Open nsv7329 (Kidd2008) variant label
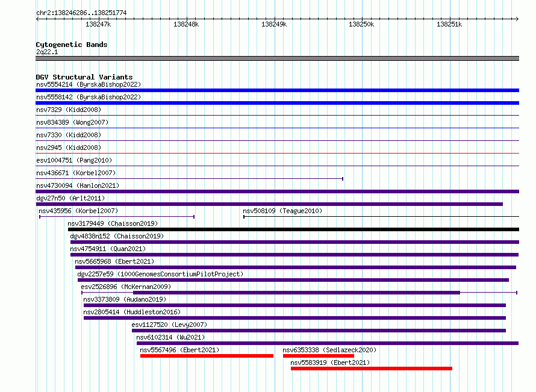 (69, 110)
